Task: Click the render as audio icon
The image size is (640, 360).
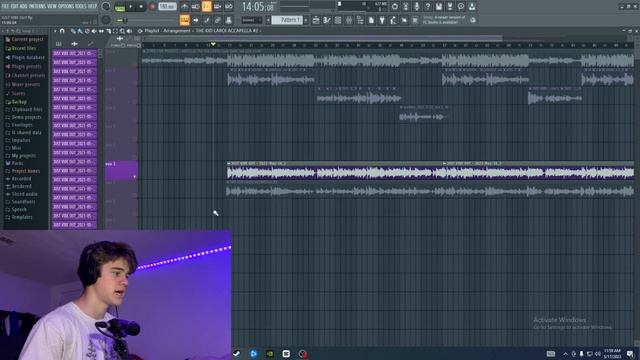Action: pyautogui.click(x=450, y=7)
